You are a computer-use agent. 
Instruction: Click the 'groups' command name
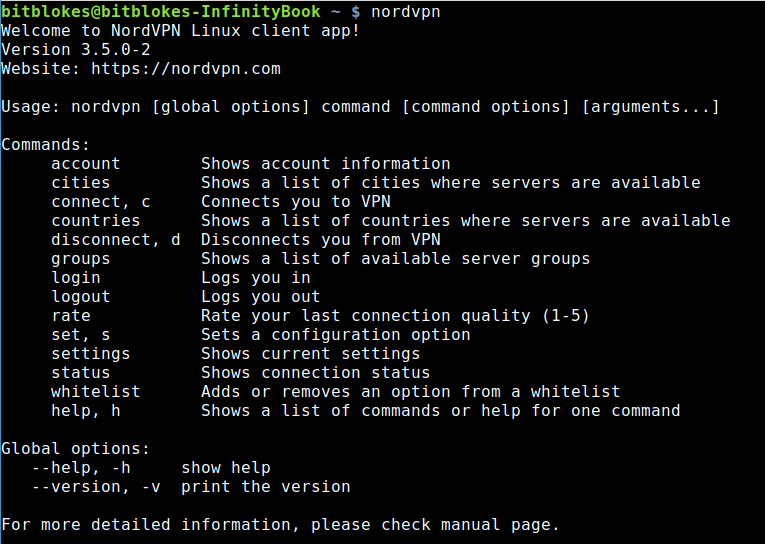click(x=81, y=259)
